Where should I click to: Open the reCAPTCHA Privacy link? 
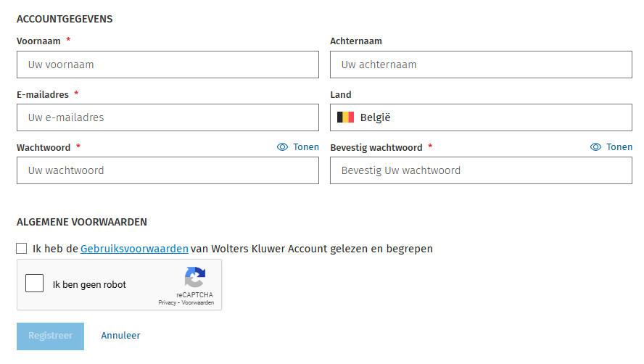coord(167,302)
